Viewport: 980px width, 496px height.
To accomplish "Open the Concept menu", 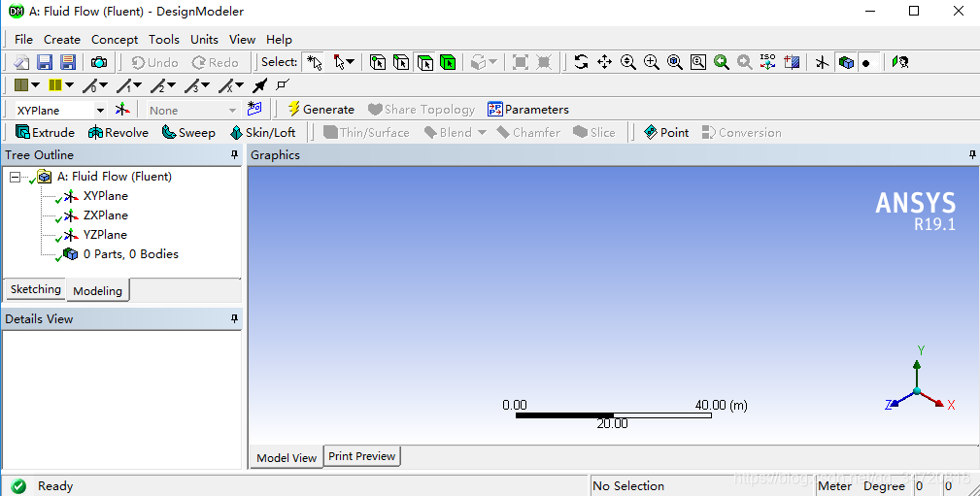I will [x=115, y=40].
